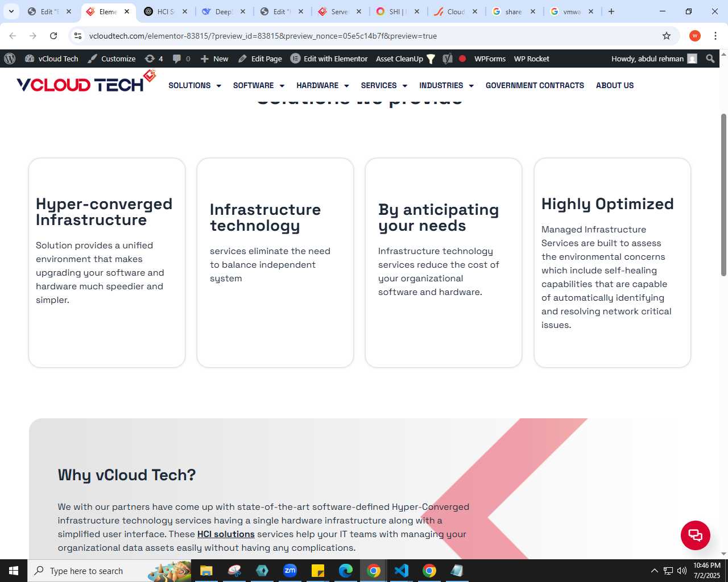The height and width of the screenshot is (582, 728).
Task: Bookmark this page with the star icon
Action: click(x=667, y=36)
